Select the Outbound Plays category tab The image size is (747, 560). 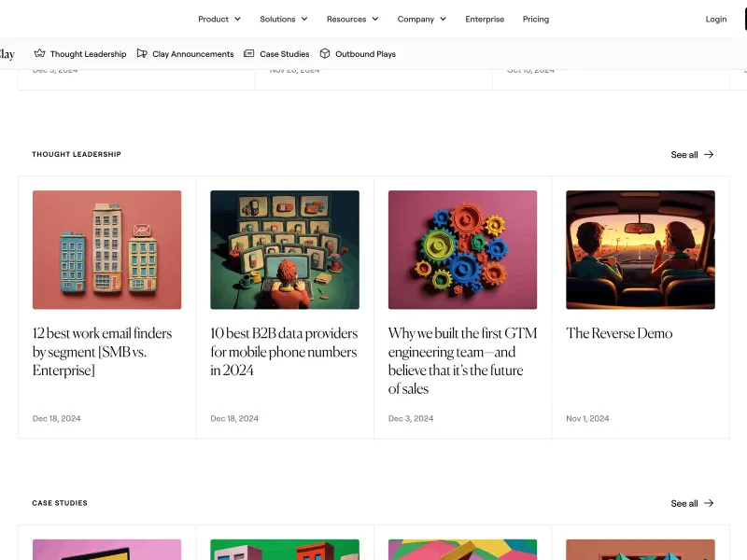pyautogui.click(x=358, y=54)
